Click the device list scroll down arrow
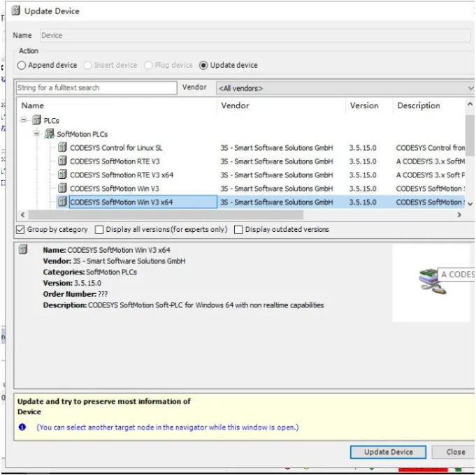 [470, 204]
